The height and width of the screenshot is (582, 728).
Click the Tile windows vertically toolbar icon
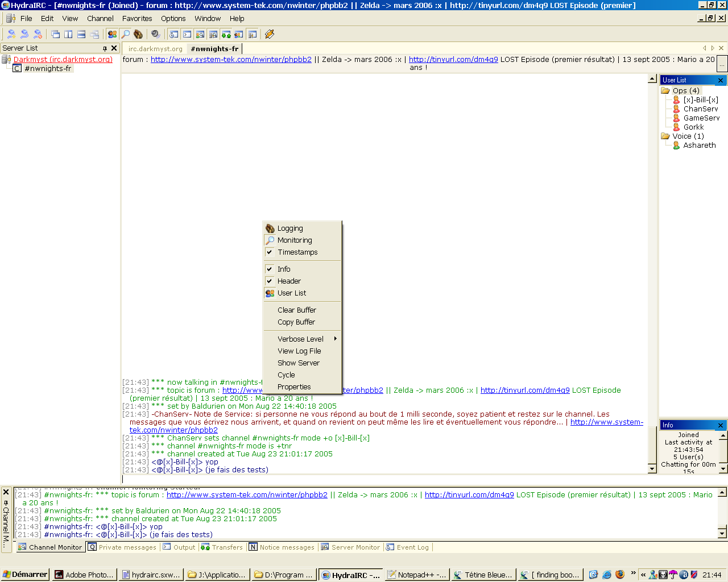tap(68, 34)
